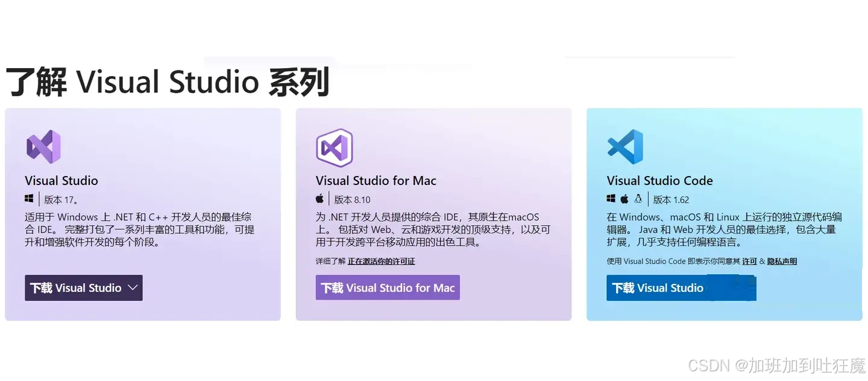Click the Linux penguin icon beside 版本 1.62
The image size is (868, 381).
point(638,199)
